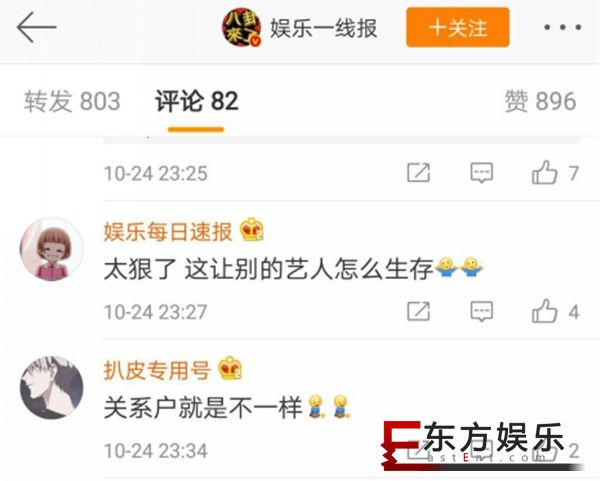Switch to the 转发 803 tab
Image resolution: width=600 pixels, height=481 pixels.
point(72,101)
